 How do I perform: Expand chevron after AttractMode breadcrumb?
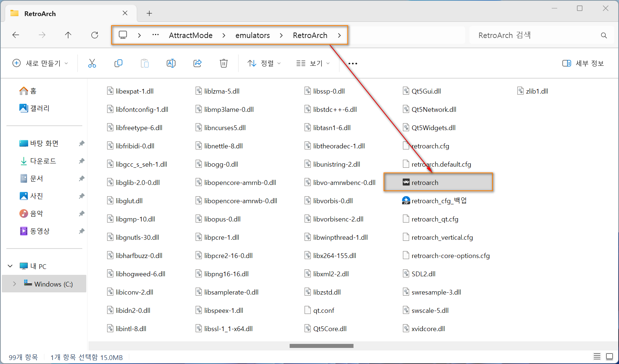224,35
